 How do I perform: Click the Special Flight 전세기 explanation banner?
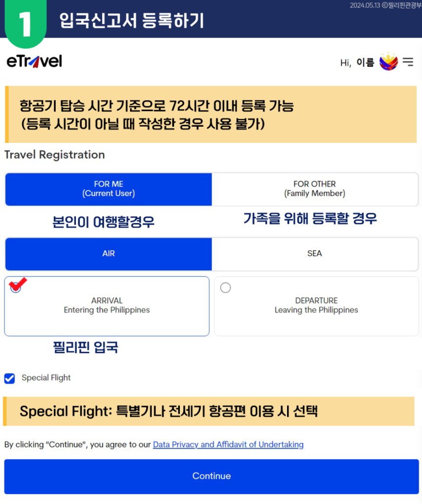tap(209, 412)
